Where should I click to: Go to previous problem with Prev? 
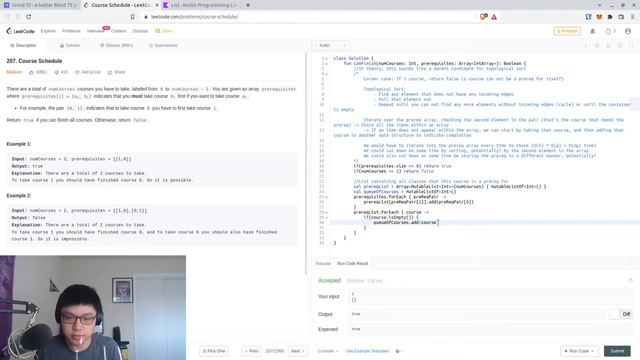click(251, 351)
